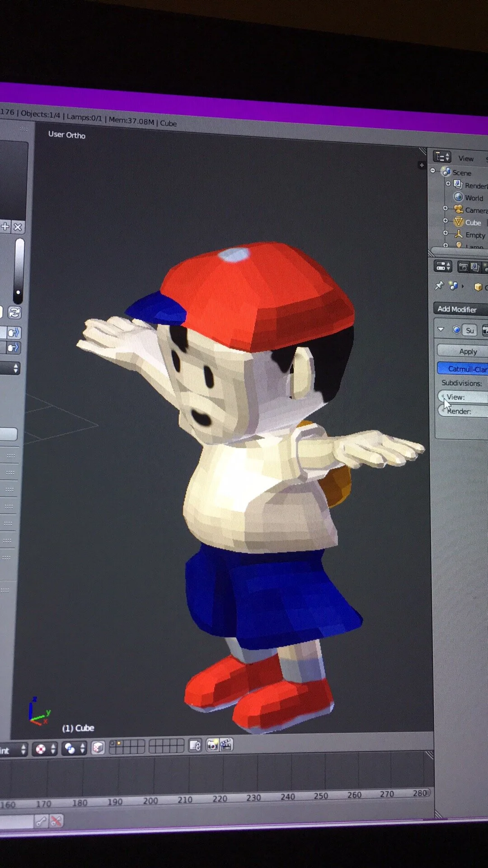Click the viewport plus region toggle
The width and height of the screenshot is (488, 868).
tap(422, 165)
